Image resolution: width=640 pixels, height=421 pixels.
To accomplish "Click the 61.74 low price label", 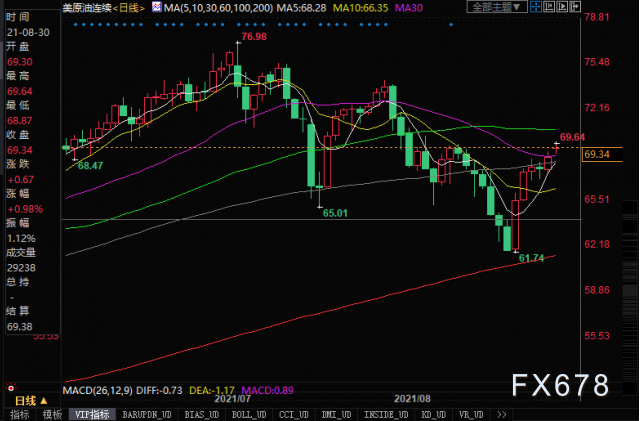I will (x=531, y=258).
